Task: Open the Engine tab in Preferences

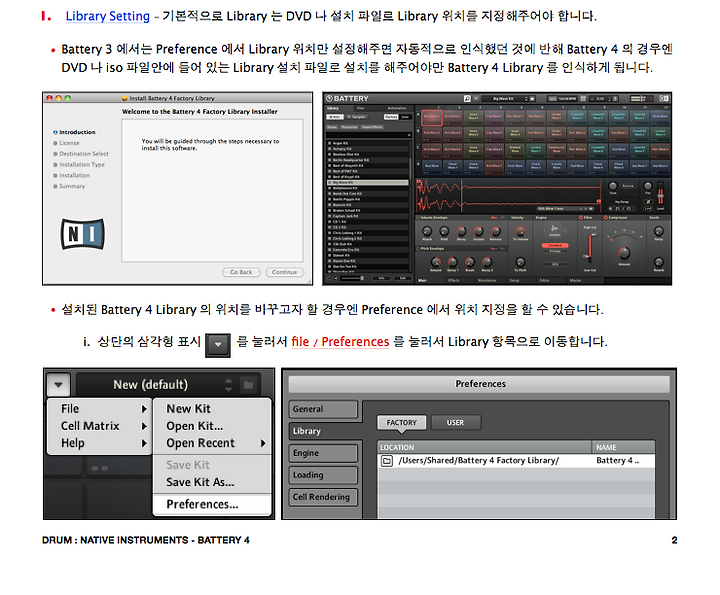Action: pos(323,453)
